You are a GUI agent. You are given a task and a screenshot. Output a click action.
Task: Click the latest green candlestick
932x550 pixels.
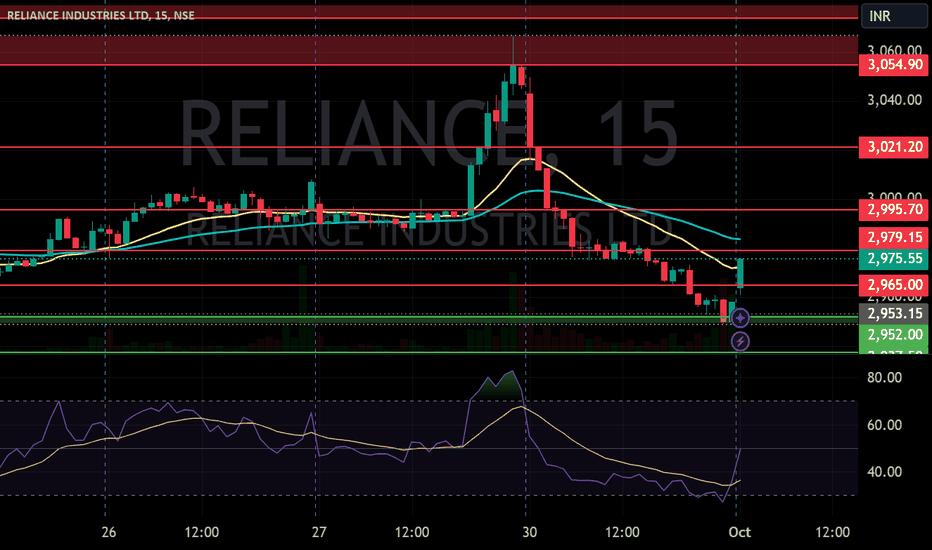pos(741,273)
